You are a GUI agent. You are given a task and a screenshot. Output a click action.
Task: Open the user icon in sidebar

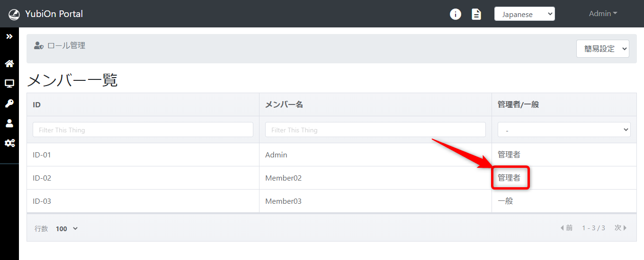[9, 123]
